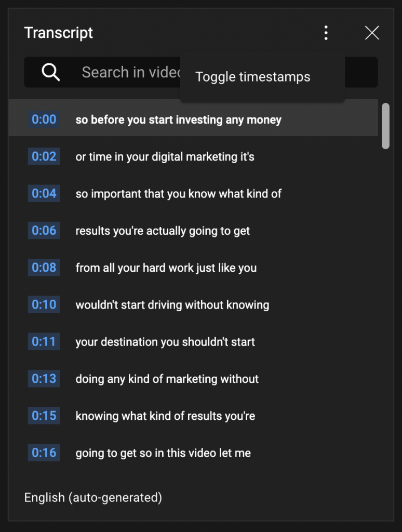Select line 'wouldn't start driving without knowing'
Image resolution: width=402 pixels, height=532 pixels.
point(193,304)
